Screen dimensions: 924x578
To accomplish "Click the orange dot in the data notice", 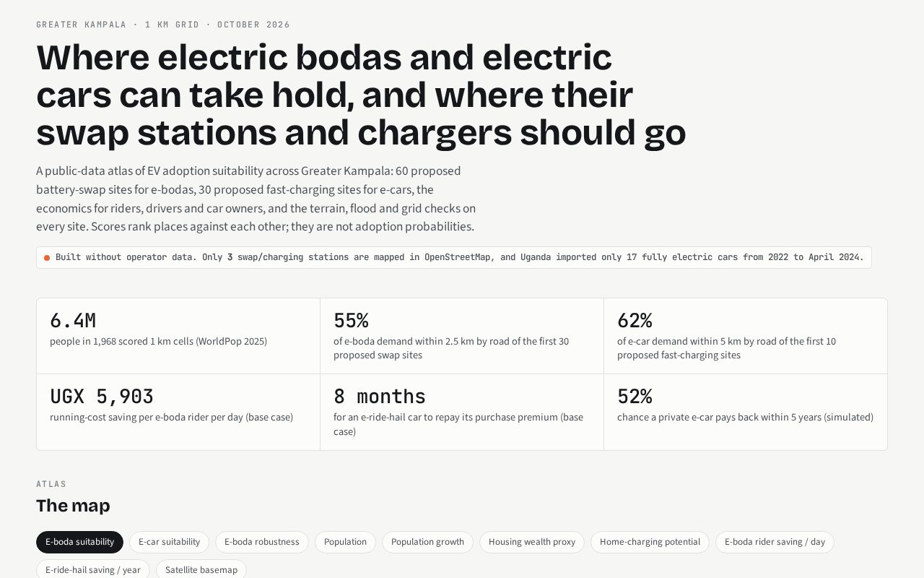I will (x=47, y=258).
